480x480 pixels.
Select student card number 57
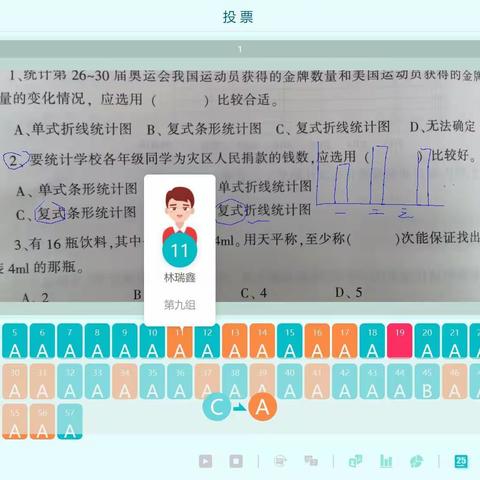click(x=70, y=422)
